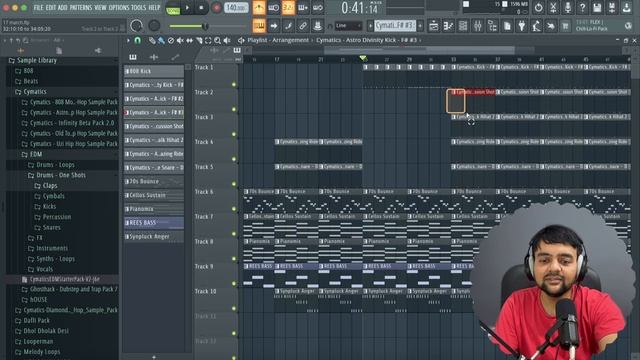The height and width of the screenshot is (360, 640).
Task: Open the Mixer window icon
Action: click(x=478, y=26)
